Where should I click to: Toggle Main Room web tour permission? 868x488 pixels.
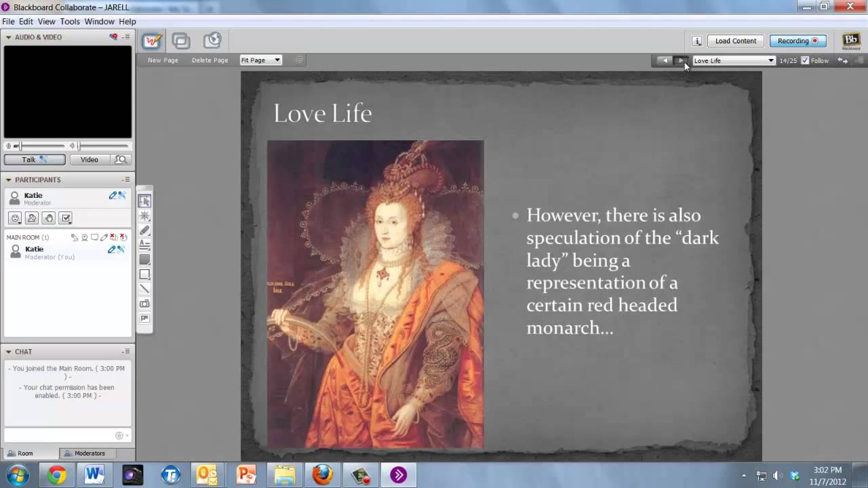[123, 237]
